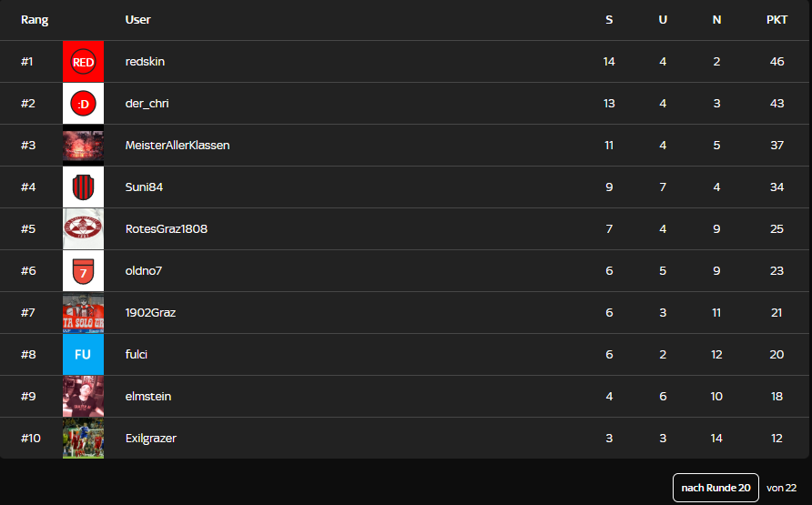Select the Suni84 username

144,187
